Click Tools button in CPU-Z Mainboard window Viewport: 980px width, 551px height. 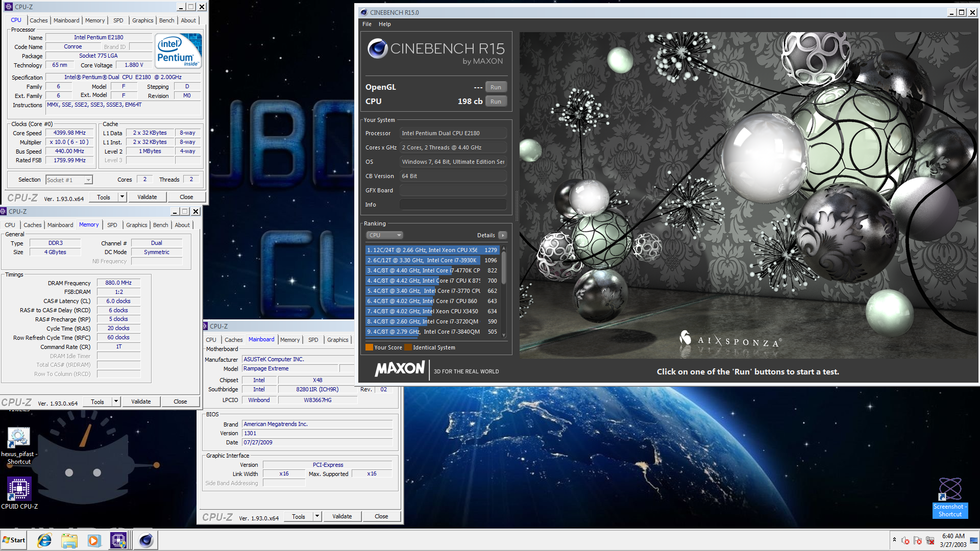pyautogui.click(x=299, y=516)
